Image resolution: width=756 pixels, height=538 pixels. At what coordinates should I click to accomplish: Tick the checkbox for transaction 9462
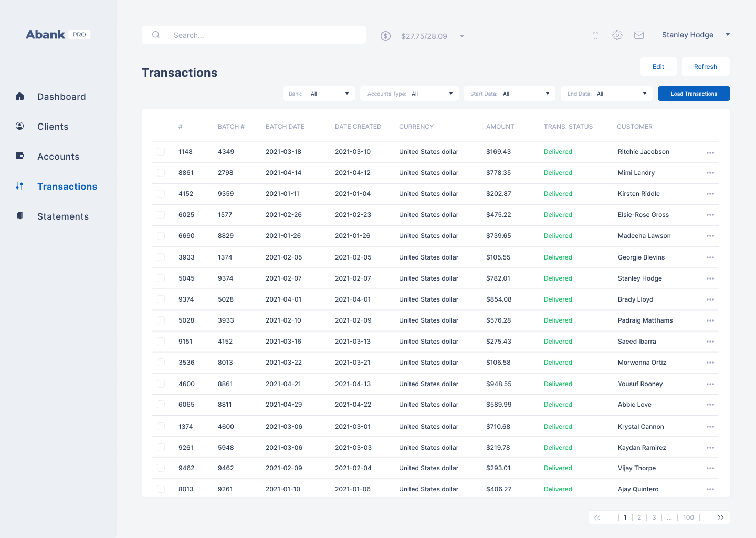161,468
